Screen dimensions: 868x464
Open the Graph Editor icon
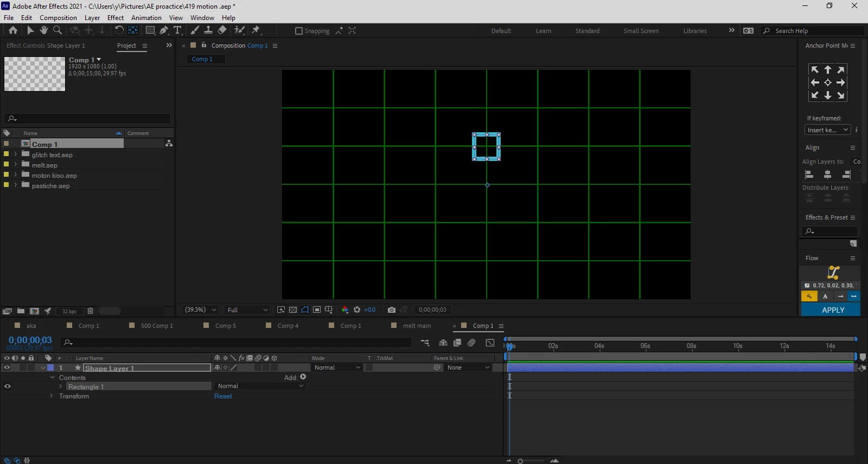click(x=490, y=343)
